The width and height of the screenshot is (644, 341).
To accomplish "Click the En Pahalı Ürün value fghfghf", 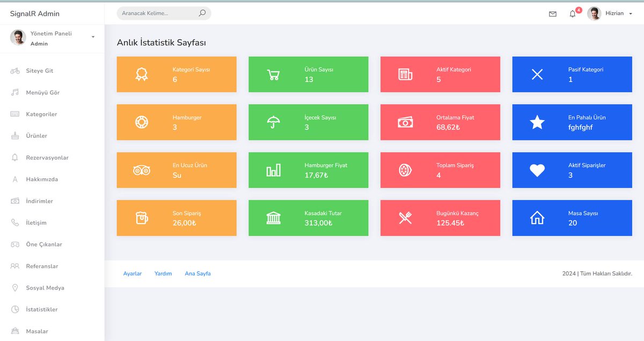I will 581,128.
